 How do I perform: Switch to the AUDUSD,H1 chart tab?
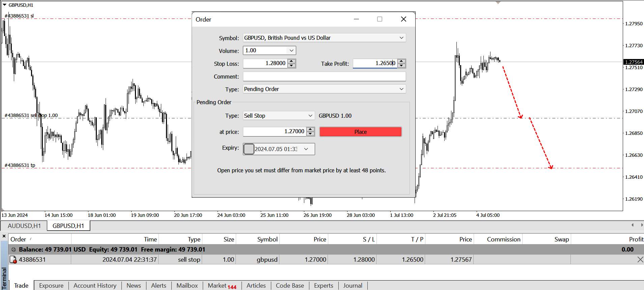click(24, 226)
